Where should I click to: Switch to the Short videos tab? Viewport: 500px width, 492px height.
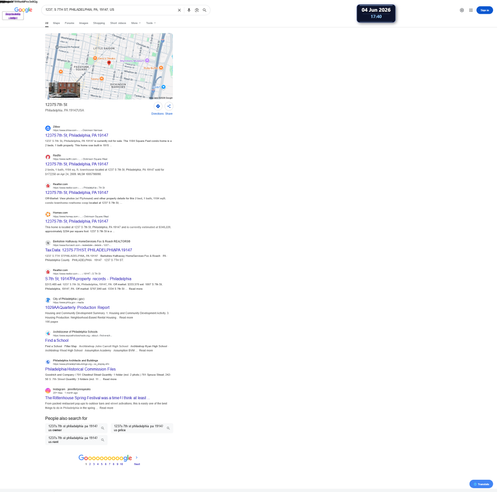(119, 23)
